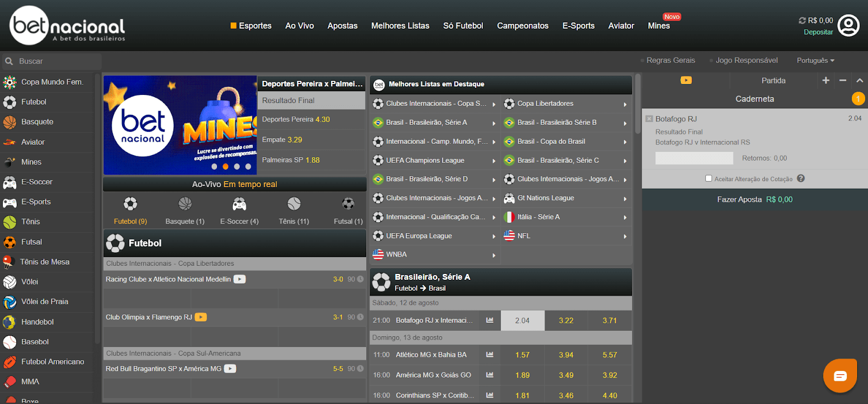Open the Regras Gerais link
Image resolution: width=868 pixels, height=404 pixels.
click(671, 60)
